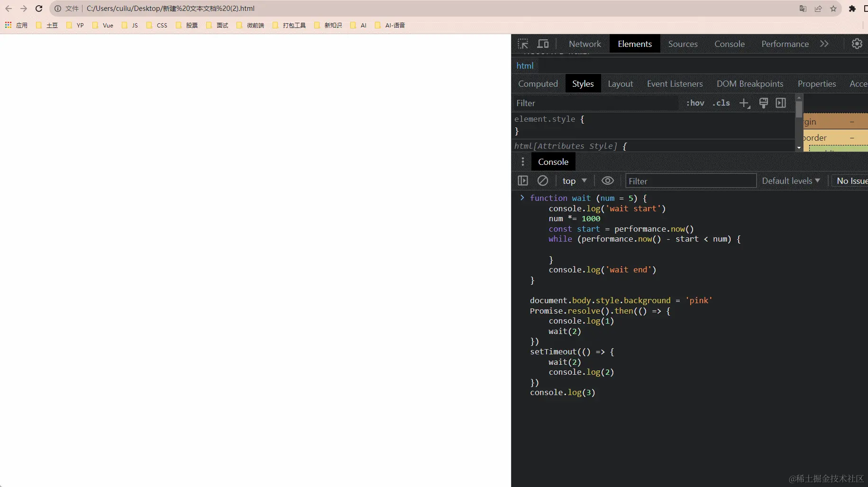Open the extensions puzzle icon
868x487 pixels.
pyautogui.click(x=852, y=9)
